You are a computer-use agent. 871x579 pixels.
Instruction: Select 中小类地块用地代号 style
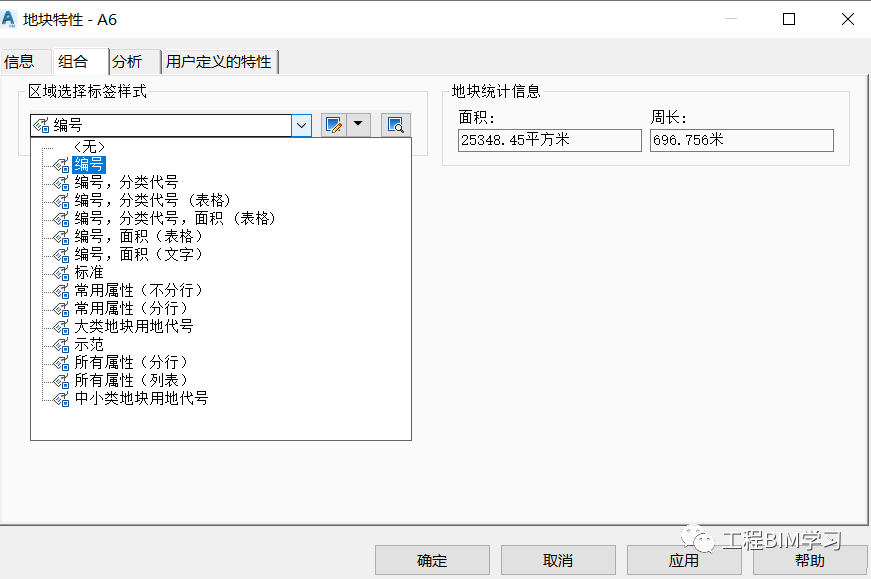click(142, 398)
